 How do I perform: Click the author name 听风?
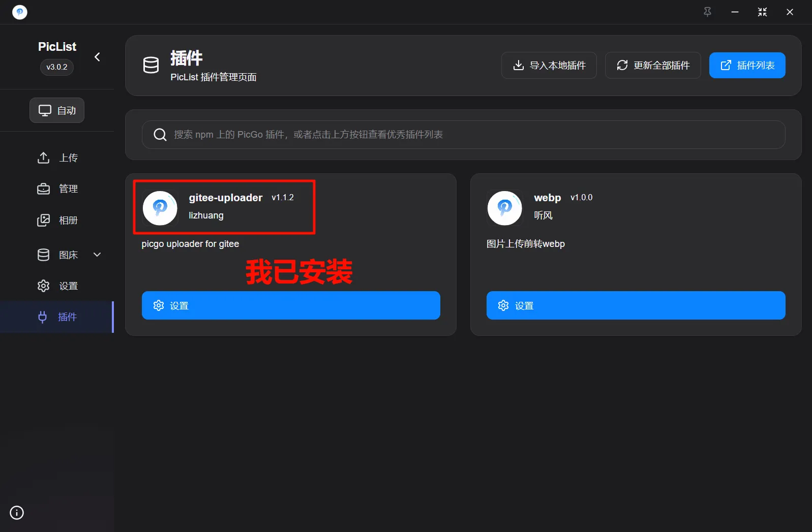point(543,215)
